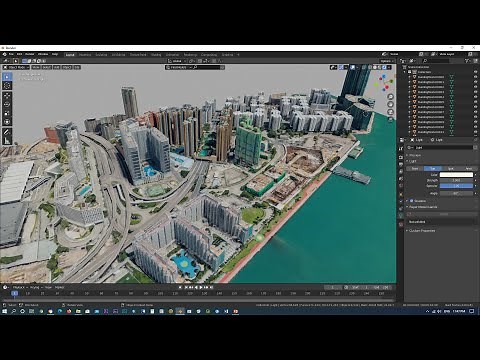480x360 pixels.
Task: Open the Windows Start menu
Action: pos(4,311)
